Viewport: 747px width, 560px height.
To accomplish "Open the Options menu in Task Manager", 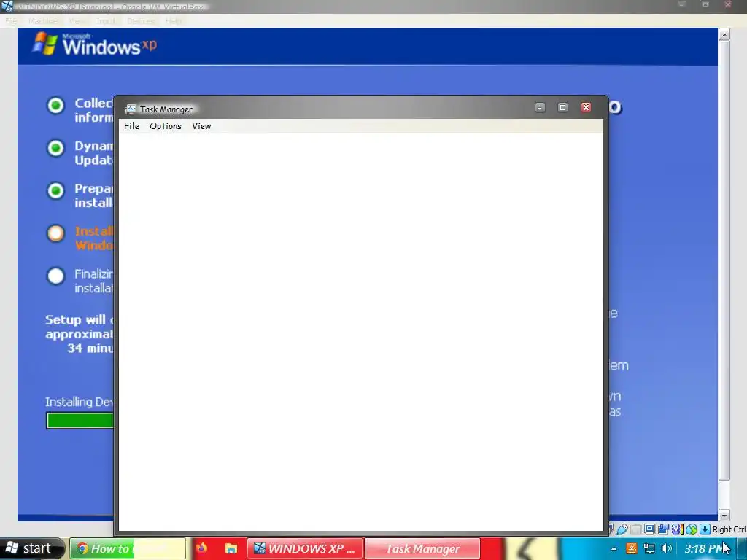I will click(x=166, y=126).
